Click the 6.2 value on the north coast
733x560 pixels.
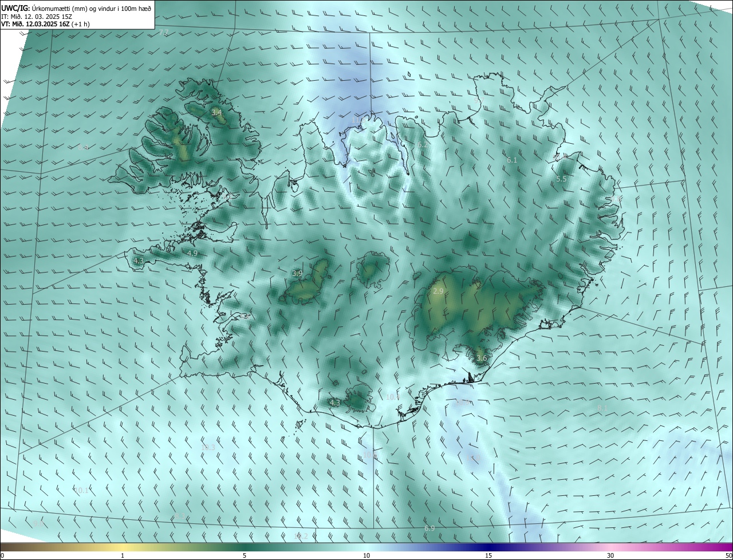pyautogui.click(x=423, y=145)
